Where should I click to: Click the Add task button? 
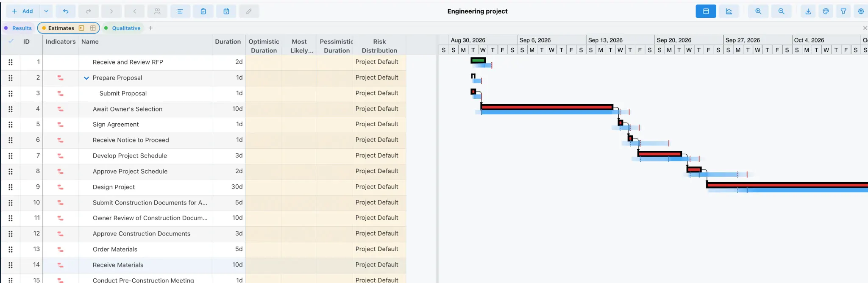pyautogui.click(x=22, y=11)
